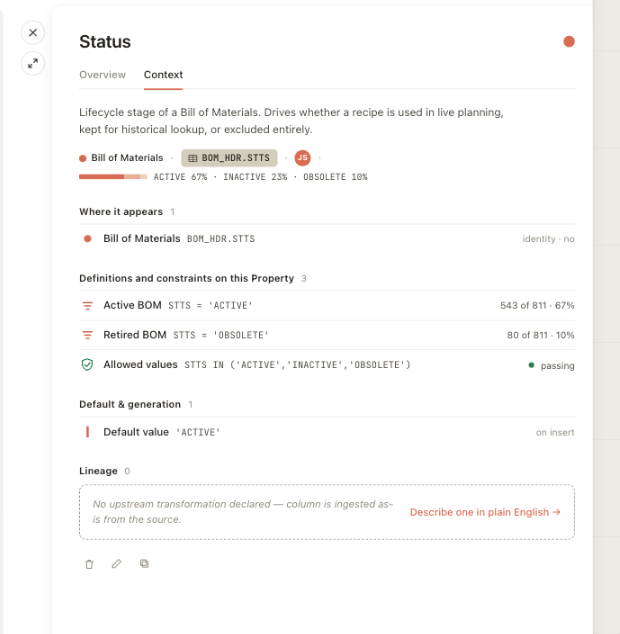Viewport: 620px width, 634px height.
Task: Click Describe one in plain English link
Action: 485,512
